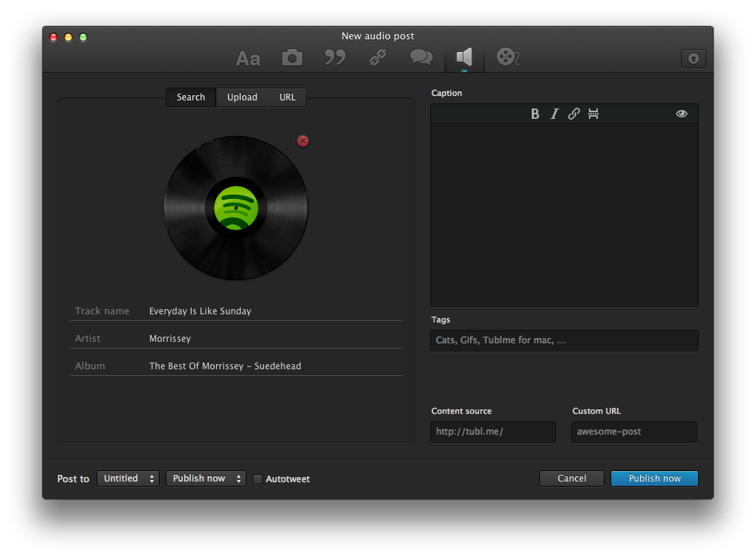Open the quote post icon
Viewport: 756px width, 558px height.
335,57
